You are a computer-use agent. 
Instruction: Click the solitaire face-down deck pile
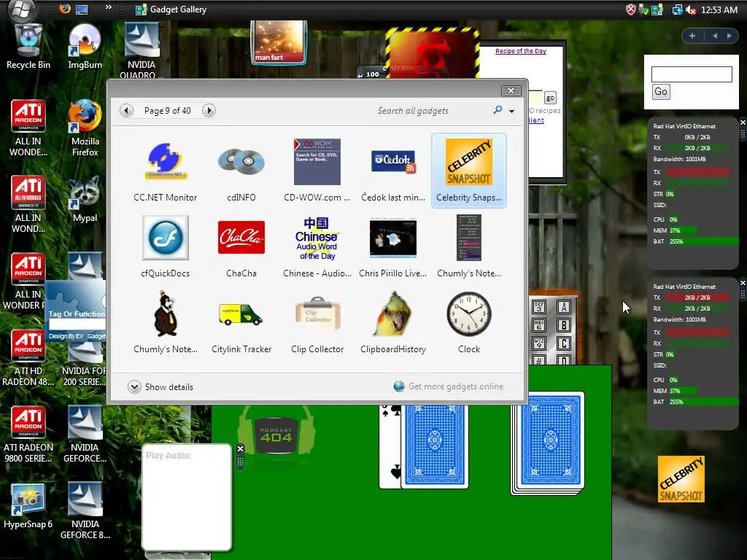pos(547,443)
